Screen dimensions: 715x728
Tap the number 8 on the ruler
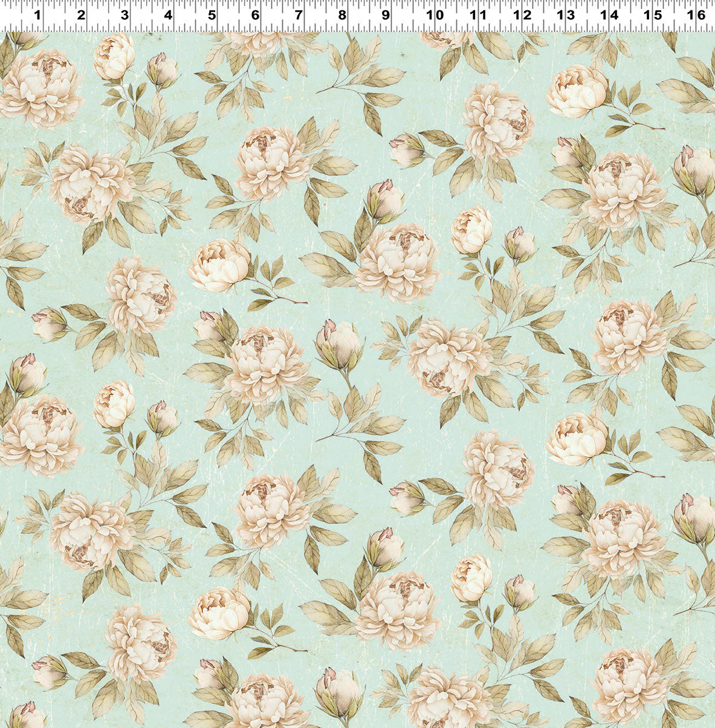pos(342,14)
